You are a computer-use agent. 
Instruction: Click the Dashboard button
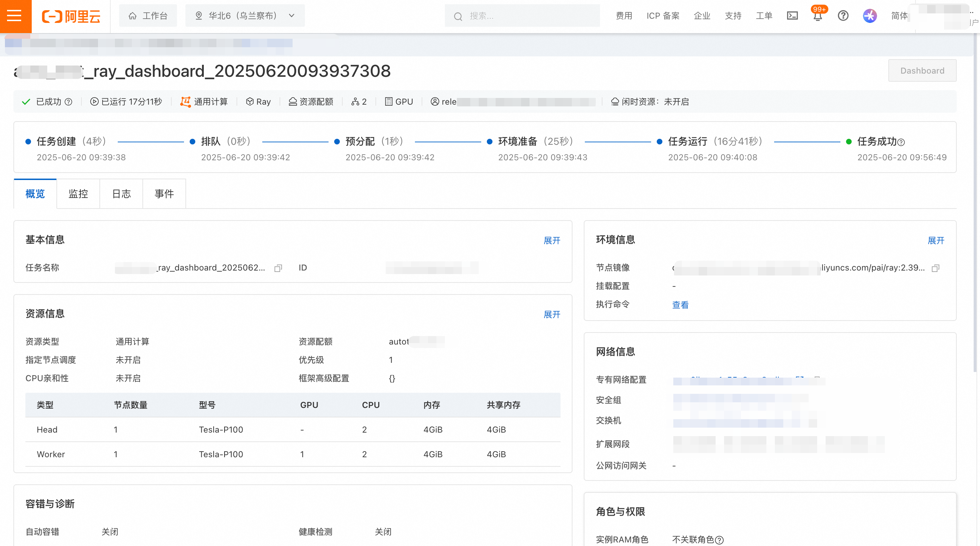(922, 71)
